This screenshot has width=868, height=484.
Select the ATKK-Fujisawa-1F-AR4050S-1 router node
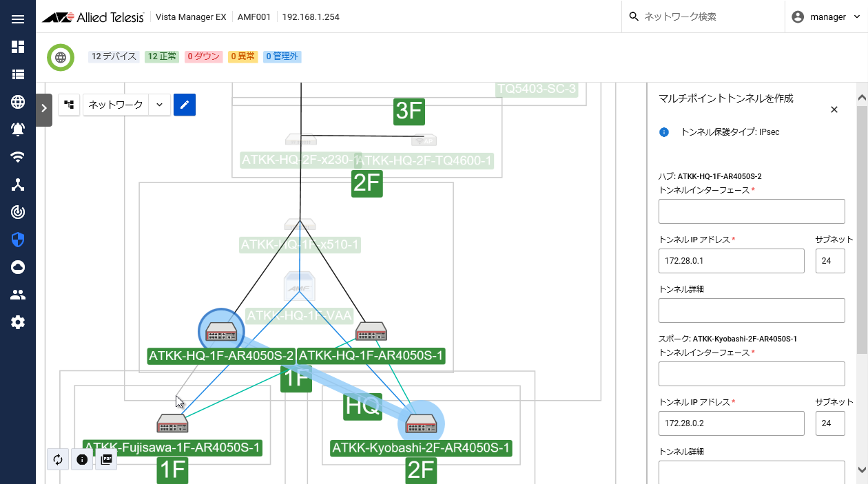click(x=172, y=423)
